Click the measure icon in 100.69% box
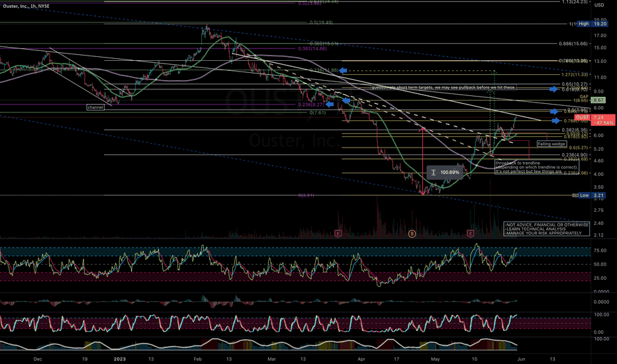 click(x=433, y=172)
